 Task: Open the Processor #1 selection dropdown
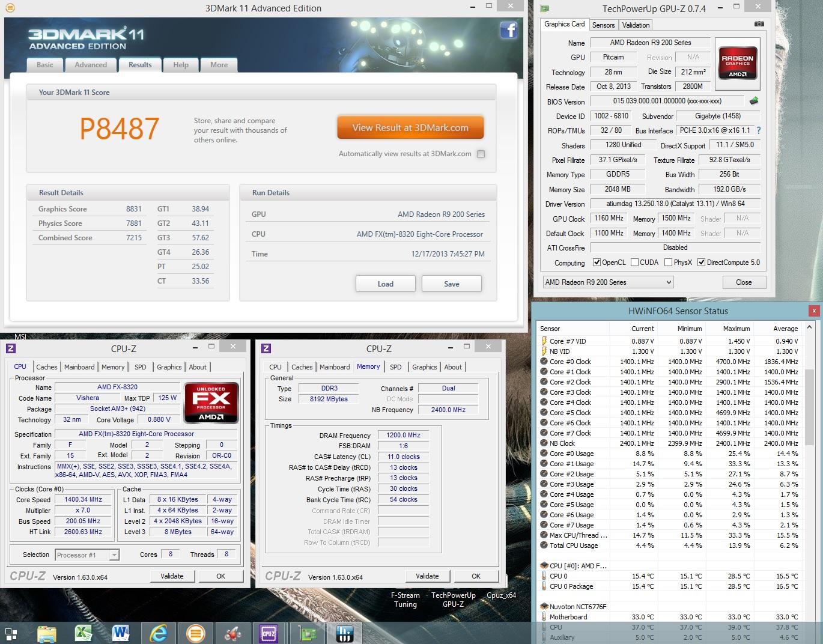[x=87, y=555]
